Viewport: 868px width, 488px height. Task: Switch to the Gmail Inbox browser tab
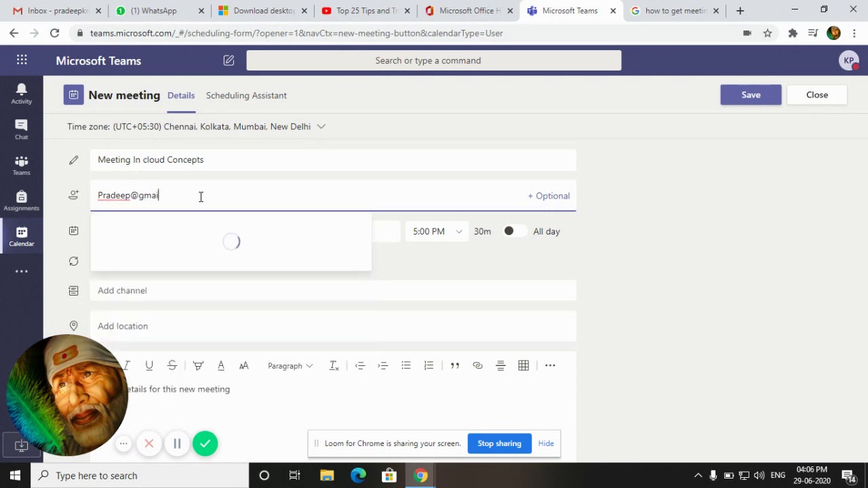pyautogui.click(x=57, y=11)
